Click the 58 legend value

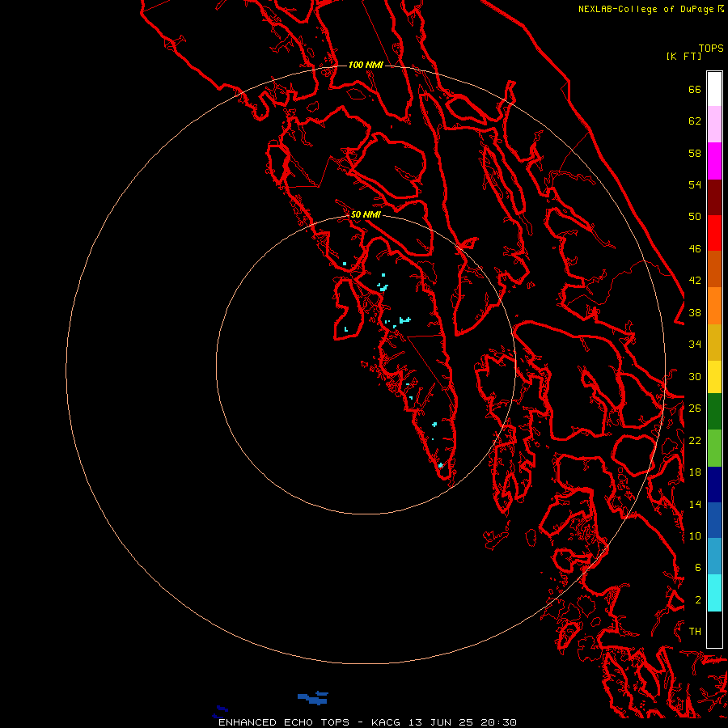(695, 153)
